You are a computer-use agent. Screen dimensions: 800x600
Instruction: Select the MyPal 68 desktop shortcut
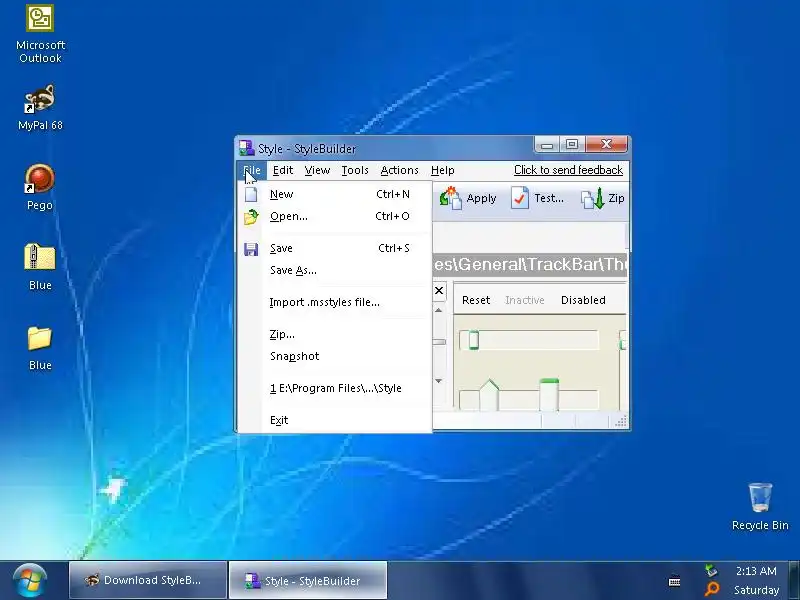point(40,108)
